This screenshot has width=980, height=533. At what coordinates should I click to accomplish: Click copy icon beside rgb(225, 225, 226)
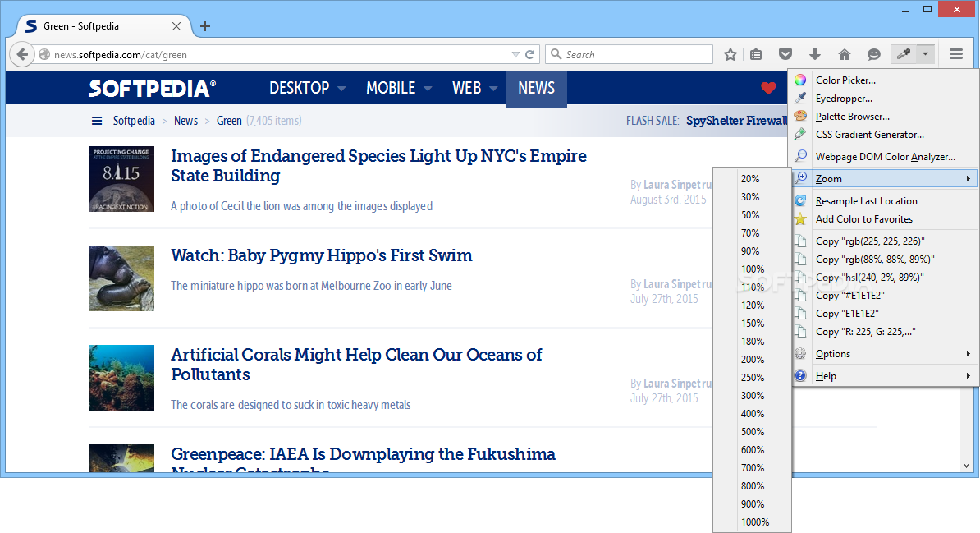tap(800, 241)
